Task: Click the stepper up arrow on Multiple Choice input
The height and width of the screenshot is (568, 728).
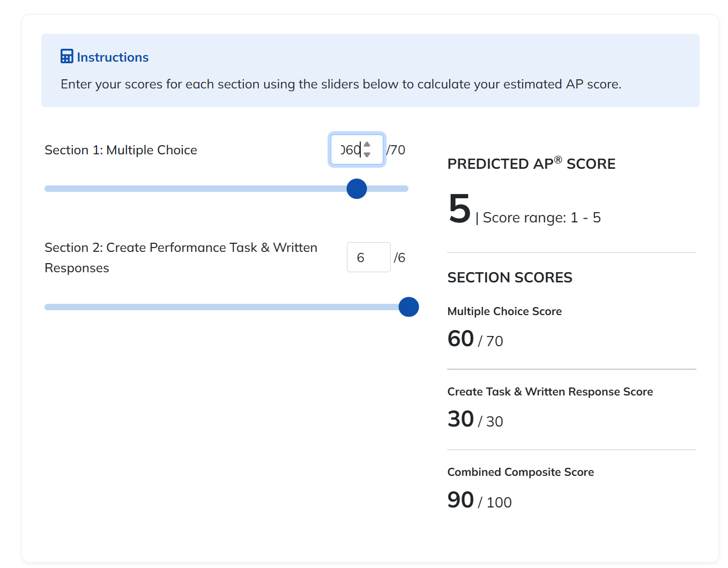Action: point(367,144)
